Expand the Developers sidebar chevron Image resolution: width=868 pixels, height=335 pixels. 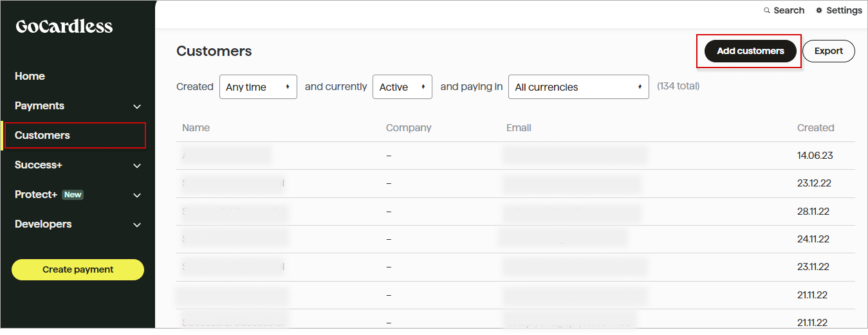(x=136, y=224)
